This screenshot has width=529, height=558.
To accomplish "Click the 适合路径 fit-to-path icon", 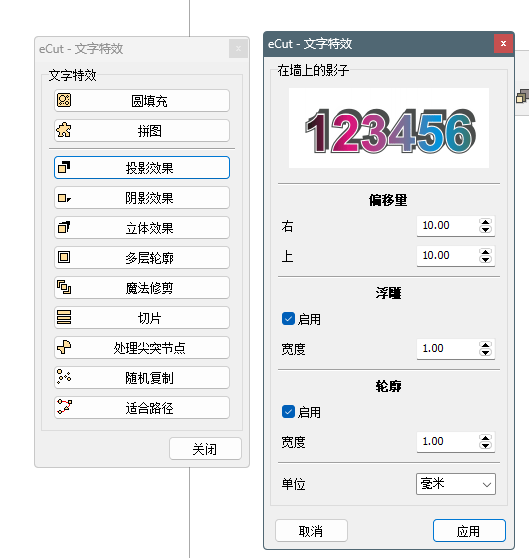I will [64, 407].
